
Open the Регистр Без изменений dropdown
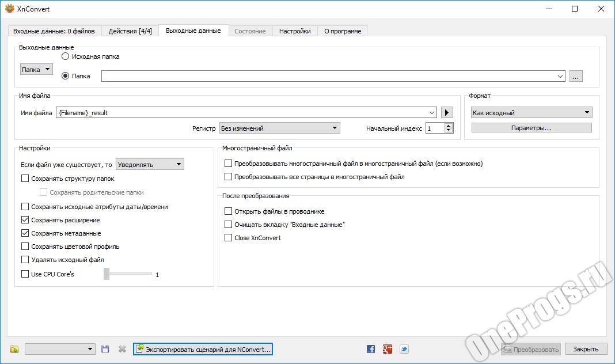point(280,128)
